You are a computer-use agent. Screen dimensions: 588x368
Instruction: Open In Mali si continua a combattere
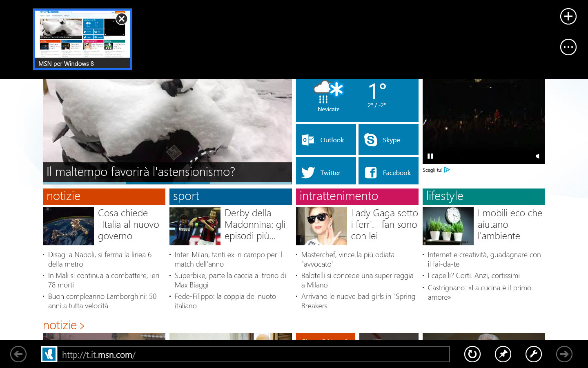point(104,280)
